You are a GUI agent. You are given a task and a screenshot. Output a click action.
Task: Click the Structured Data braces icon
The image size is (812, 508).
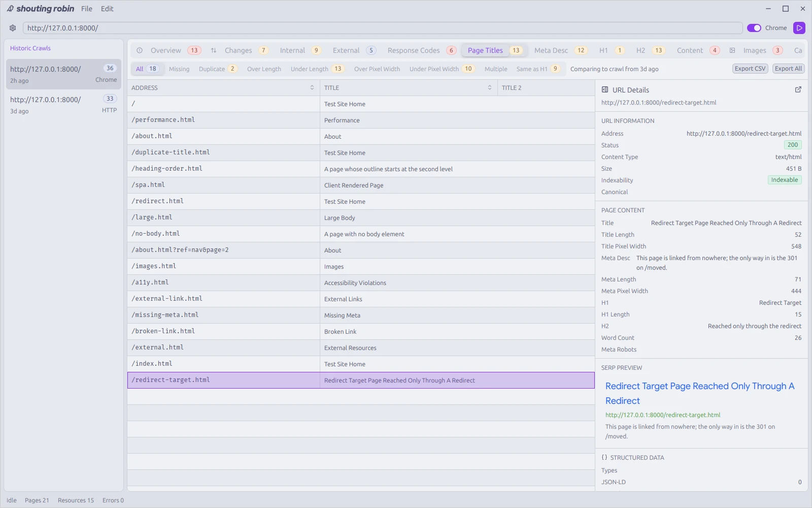tap(604, 457)
